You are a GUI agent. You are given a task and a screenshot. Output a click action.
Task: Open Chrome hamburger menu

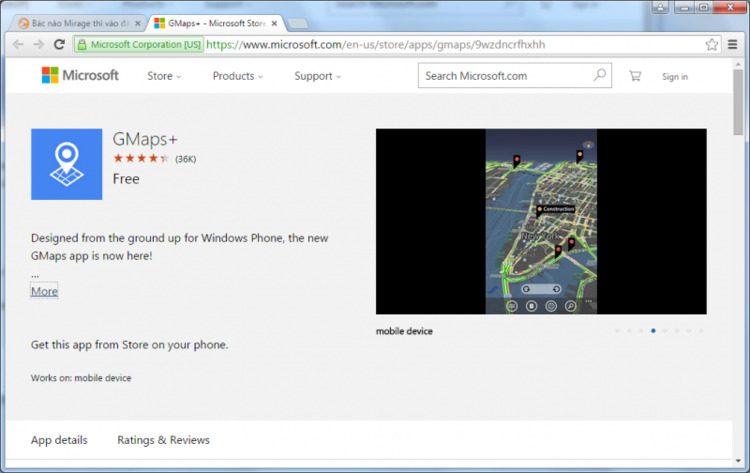pos(732,44)
